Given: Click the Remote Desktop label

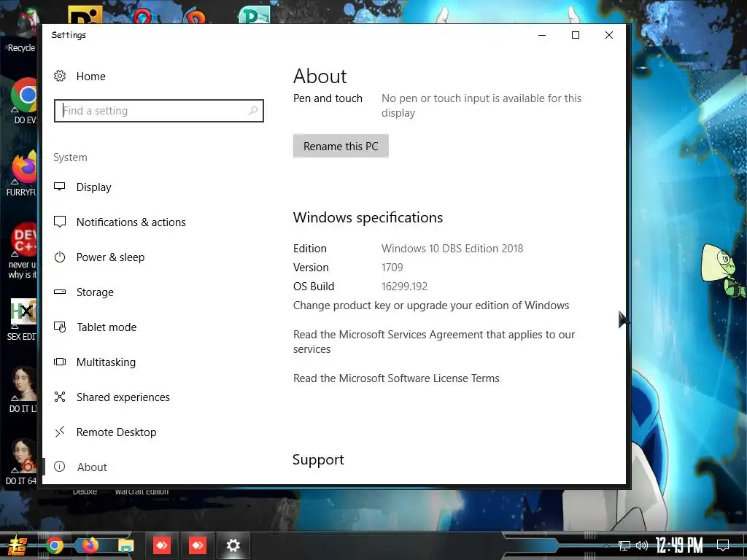Looking at the screenshot, I should point(116,432).
